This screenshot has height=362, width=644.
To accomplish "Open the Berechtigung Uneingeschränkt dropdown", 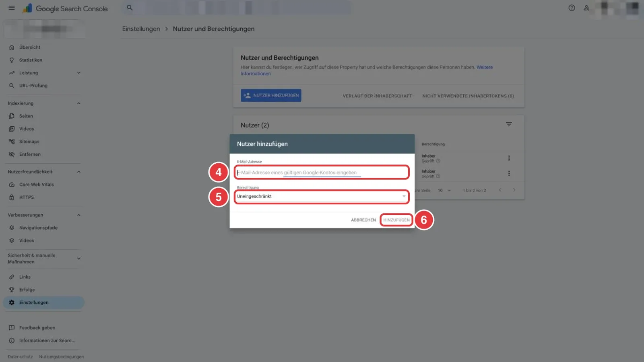I will point(322,196).
